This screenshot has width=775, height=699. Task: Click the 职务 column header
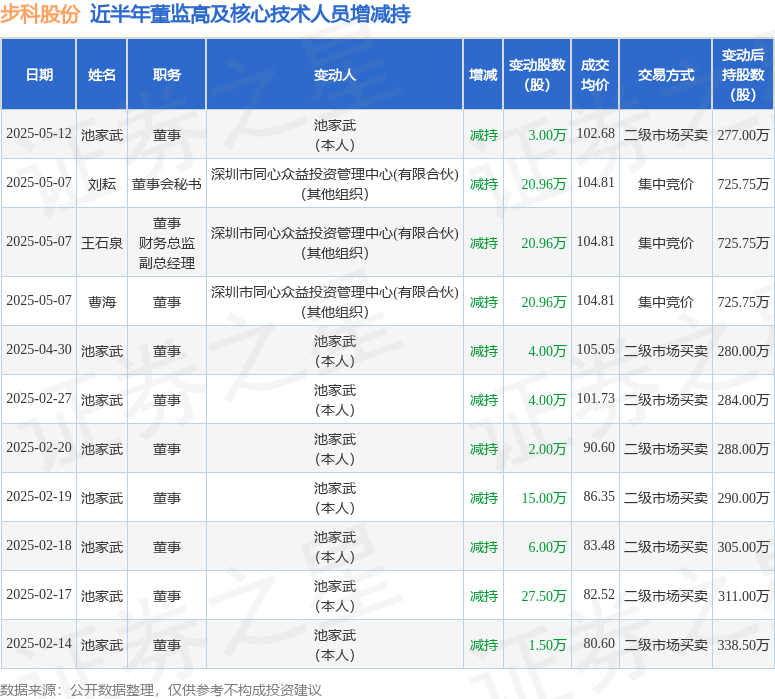(167, 75)
